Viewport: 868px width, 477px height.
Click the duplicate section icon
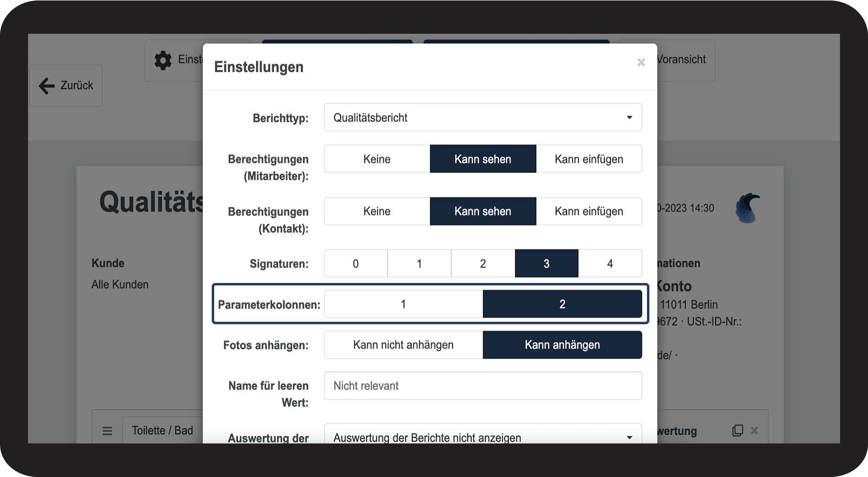(x=737, y=430)
